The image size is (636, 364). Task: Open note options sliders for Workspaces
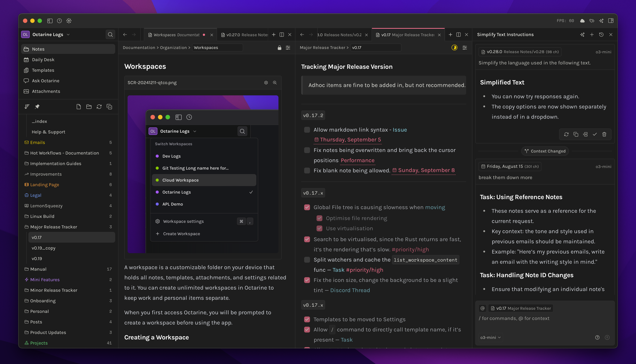288,48
